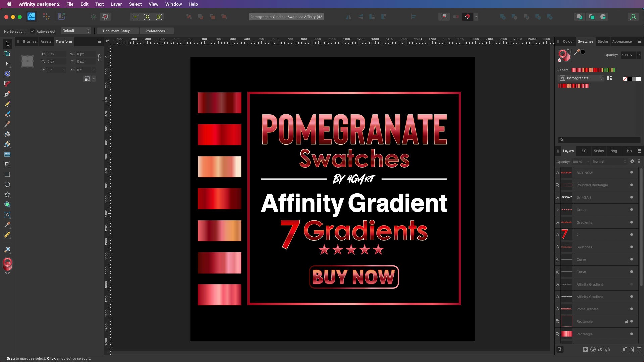The image size is (644, 362).
Task: Select the Move tool
Action: (x=7, y=44)
